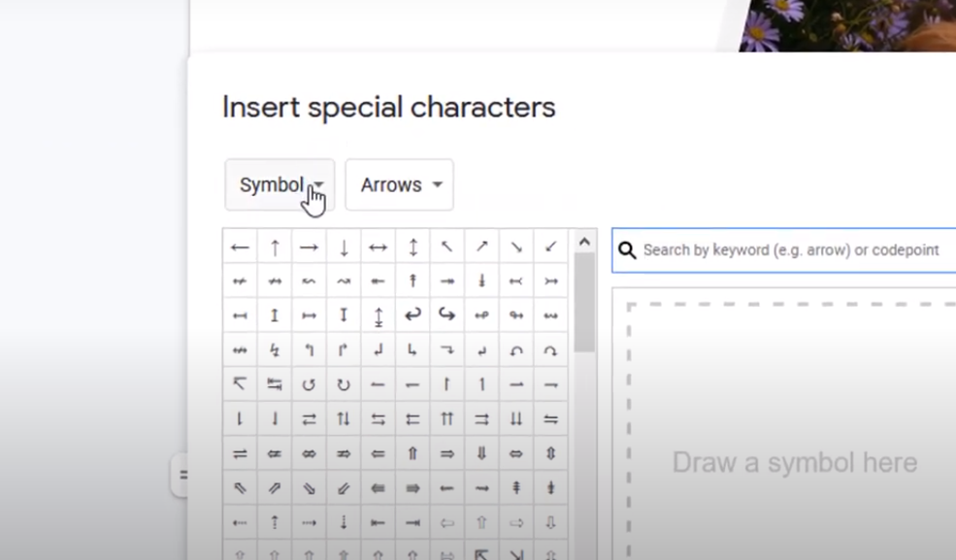This screenshot has width=956, height=560.
Task: Click the character grid scrollbar up arrow
Action: 584,242
